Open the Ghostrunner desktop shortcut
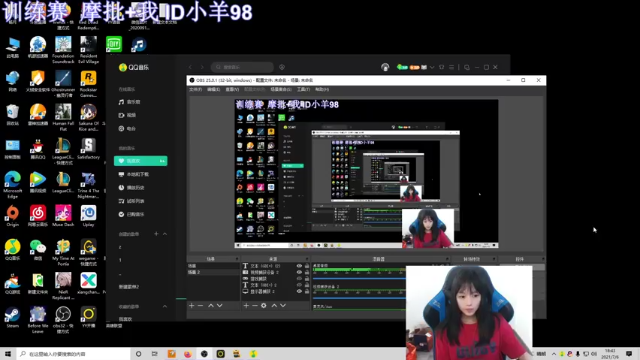The image size is (640, 360). pos(63,84)
